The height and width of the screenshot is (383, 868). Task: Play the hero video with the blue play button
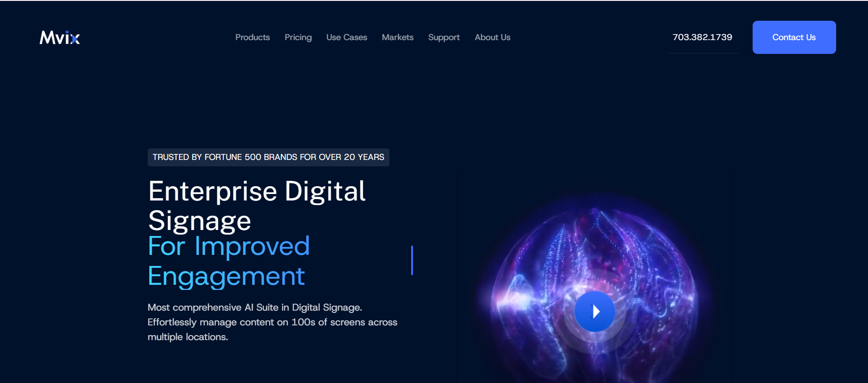click(x=594, y=312)
